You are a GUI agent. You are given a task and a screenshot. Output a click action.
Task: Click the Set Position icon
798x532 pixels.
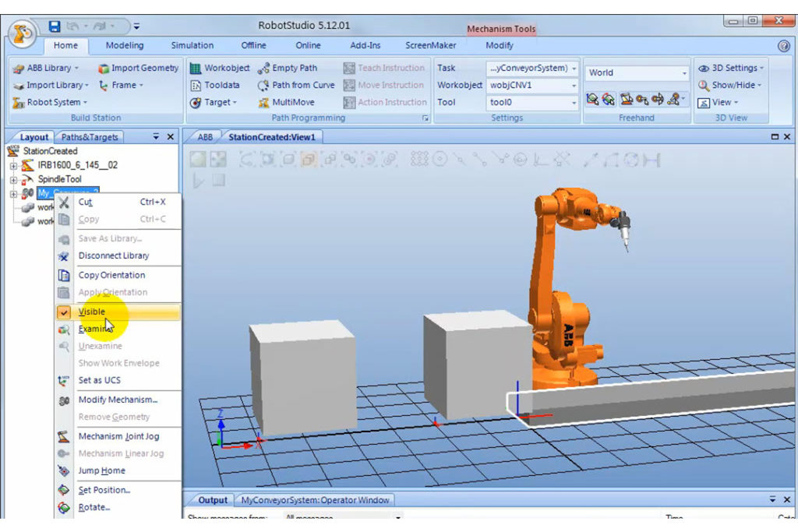click(64, 490)
